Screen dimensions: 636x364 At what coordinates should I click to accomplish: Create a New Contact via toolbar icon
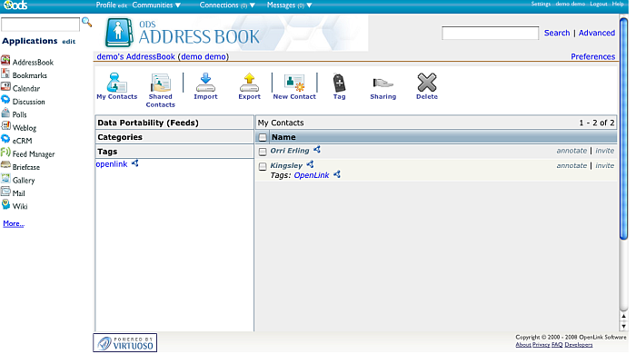tap(294, 84)
